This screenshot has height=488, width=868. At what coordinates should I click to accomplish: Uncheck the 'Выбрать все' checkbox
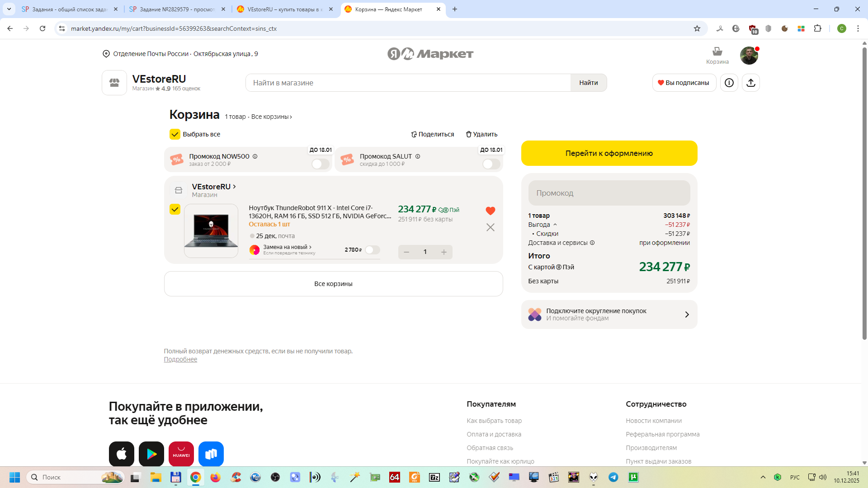[x=175, y=134]
